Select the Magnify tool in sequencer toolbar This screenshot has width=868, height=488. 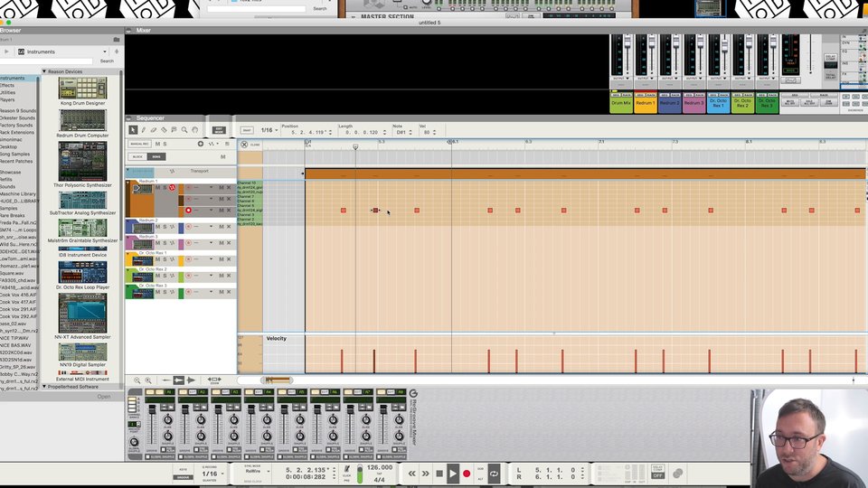click(x=184, y=130)
